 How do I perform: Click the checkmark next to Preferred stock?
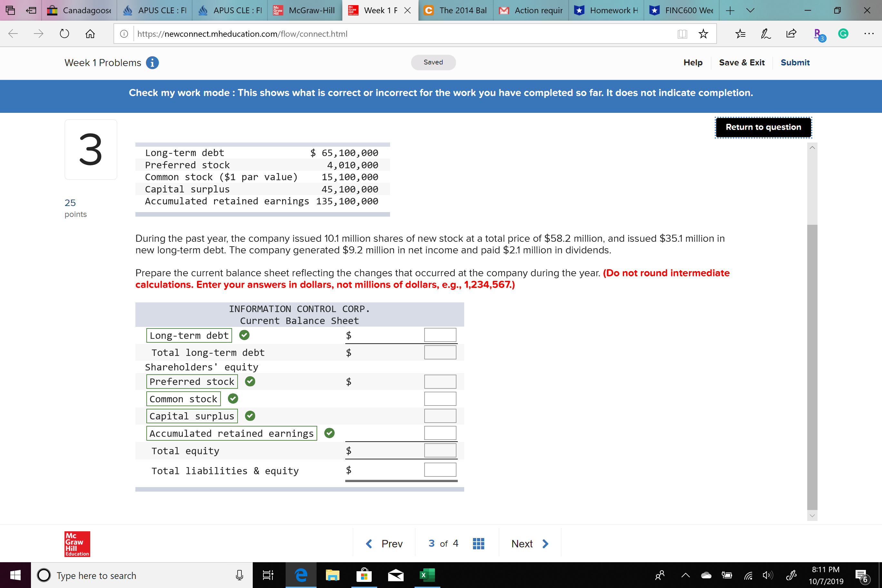pos(250,381)
